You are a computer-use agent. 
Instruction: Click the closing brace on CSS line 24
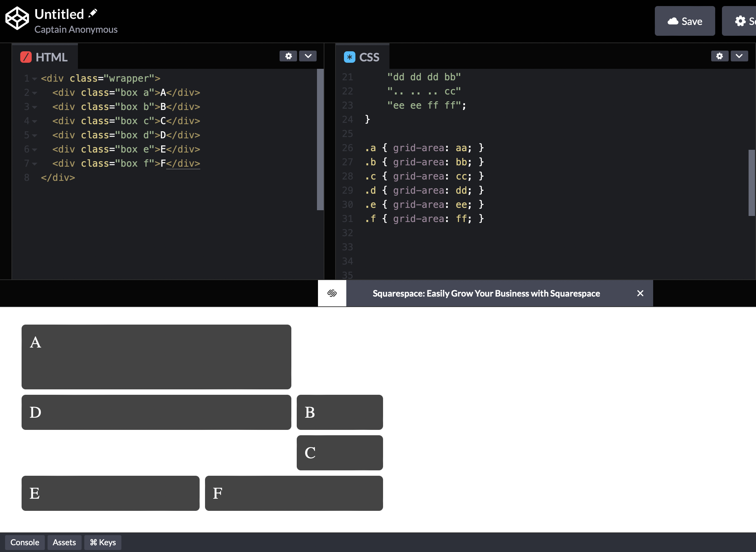point(368,119)
